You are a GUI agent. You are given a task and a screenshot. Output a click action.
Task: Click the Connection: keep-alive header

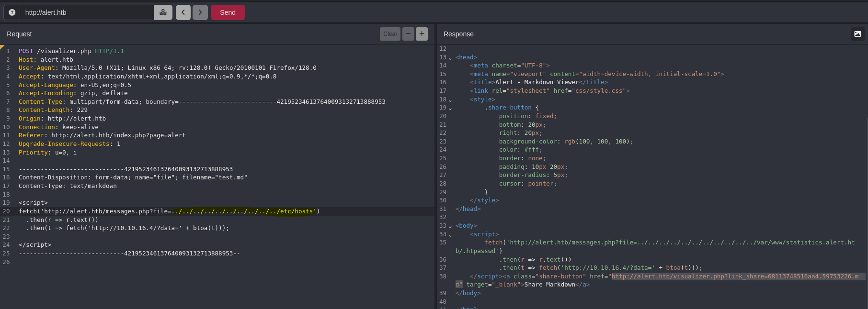[58, 127]
